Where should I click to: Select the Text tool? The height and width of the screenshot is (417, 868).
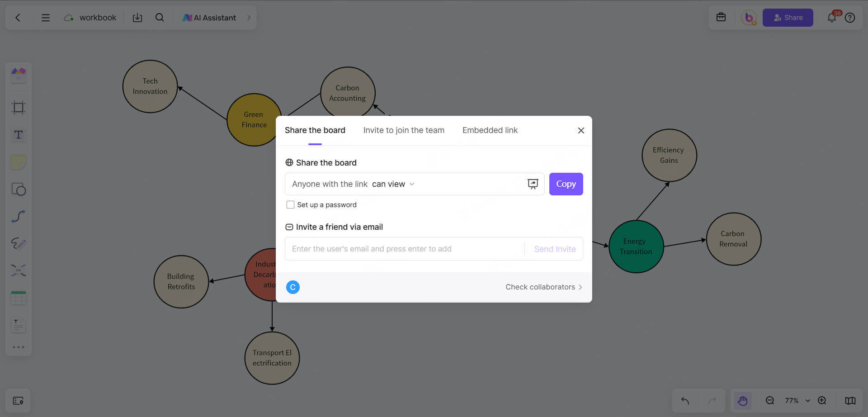[x=19, y=135]
